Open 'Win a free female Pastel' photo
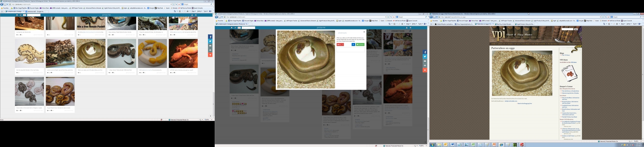Viewport: 644px width, 147px height. (91, 24)
